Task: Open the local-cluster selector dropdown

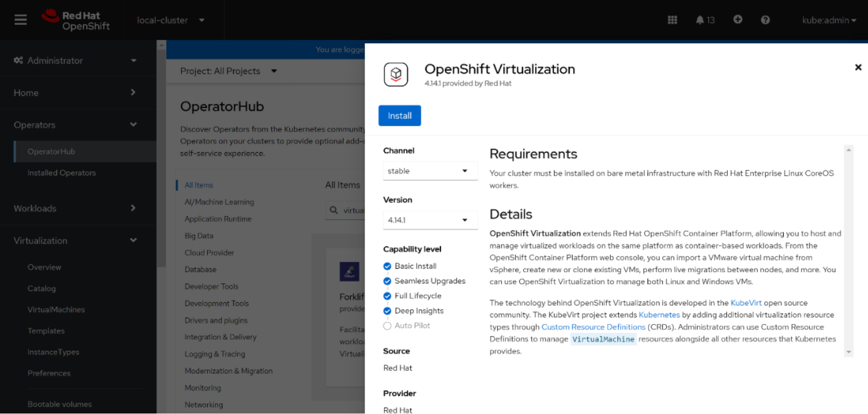Action: 170,20
